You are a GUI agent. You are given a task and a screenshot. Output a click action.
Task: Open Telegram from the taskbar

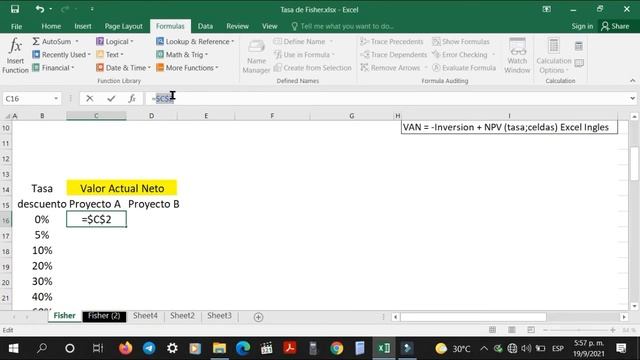pyautogui.click(x=149, y=348)
